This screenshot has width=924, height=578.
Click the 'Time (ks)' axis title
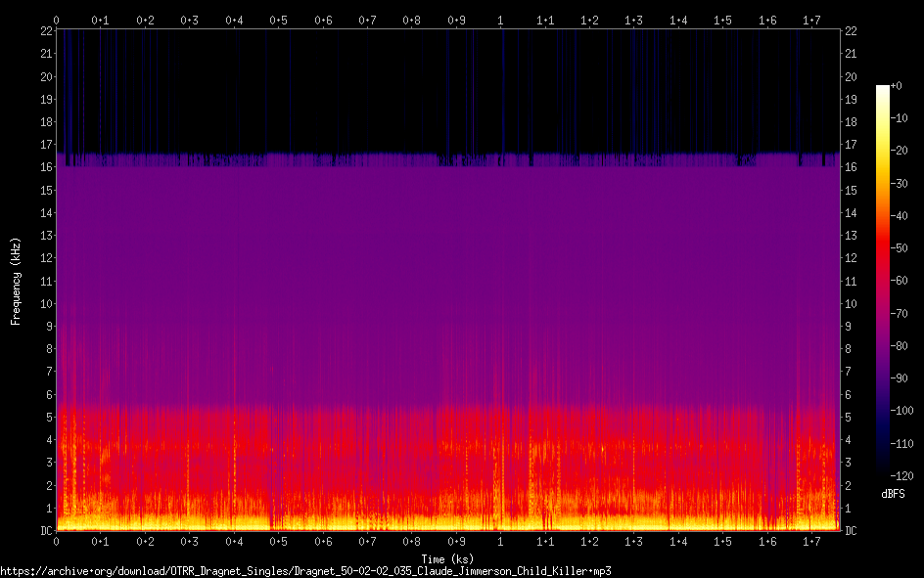pyautogui.click(x=447, y=558)
